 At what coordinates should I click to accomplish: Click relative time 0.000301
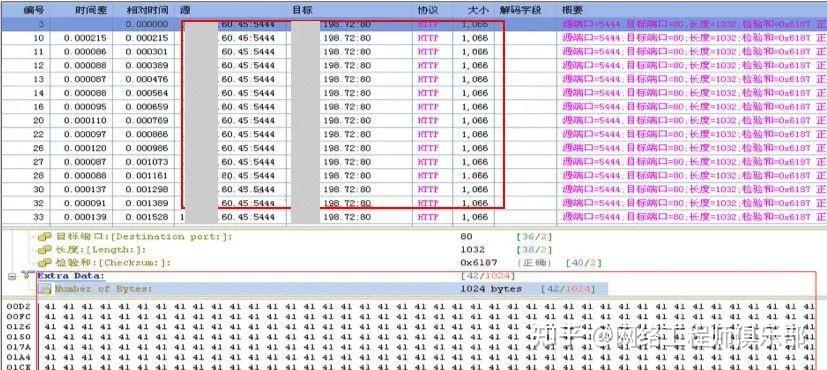click(x=147, y=52)
